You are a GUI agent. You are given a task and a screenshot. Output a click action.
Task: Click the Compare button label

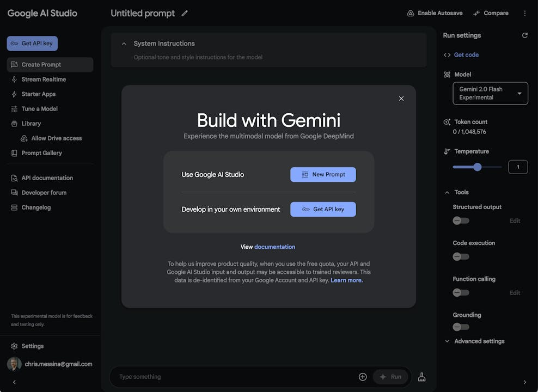pos(496,14)
